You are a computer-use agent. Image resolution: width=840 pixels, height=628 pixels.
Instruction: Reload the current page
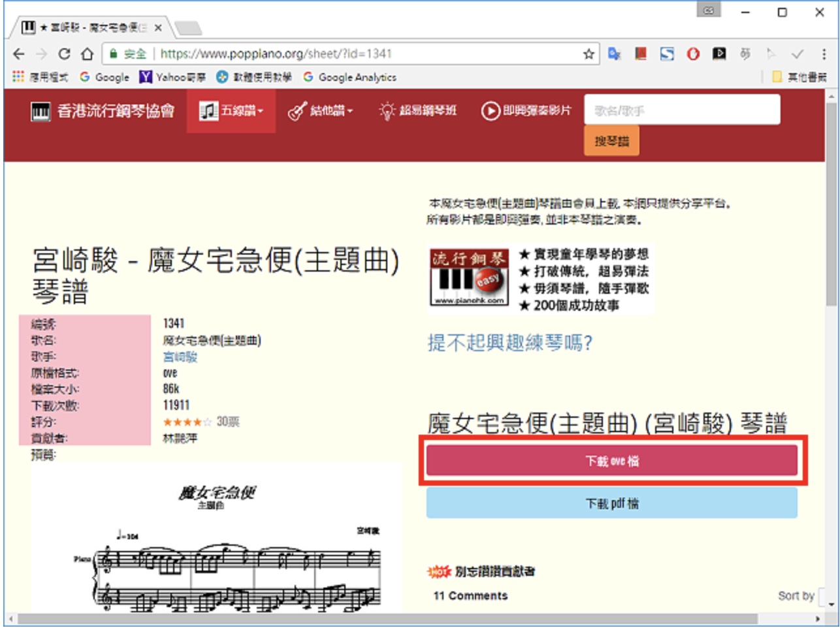(x=64, y=54)
